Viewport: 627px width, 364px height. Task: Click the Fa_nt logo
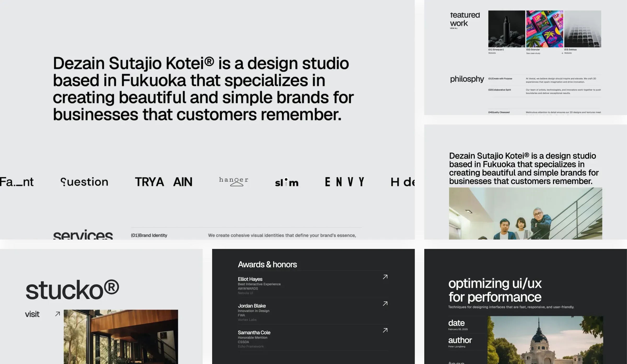point(17,182)
